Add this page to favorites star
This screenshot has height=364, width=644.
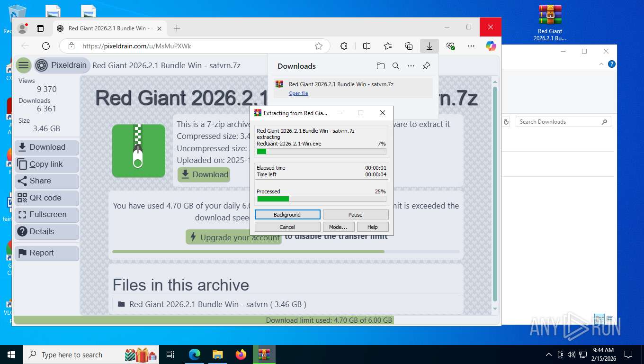tap(319, 46)
